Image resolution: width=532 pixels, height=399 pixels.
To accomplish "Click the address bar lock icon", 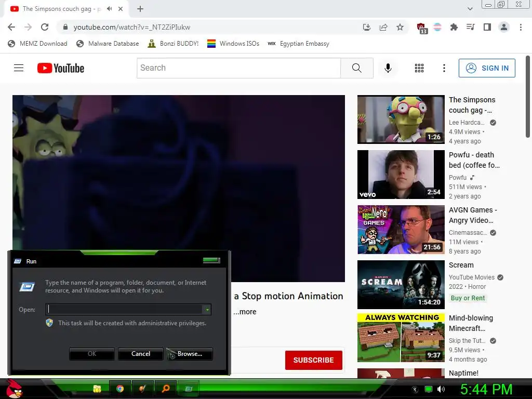I will coord(65,27).
